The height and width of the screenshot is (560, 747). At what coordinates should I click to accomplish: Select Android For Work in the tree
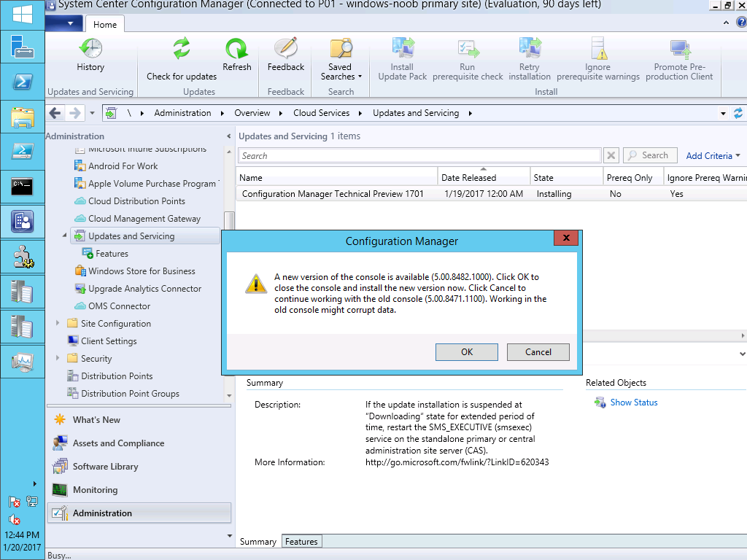click(123, 166)
